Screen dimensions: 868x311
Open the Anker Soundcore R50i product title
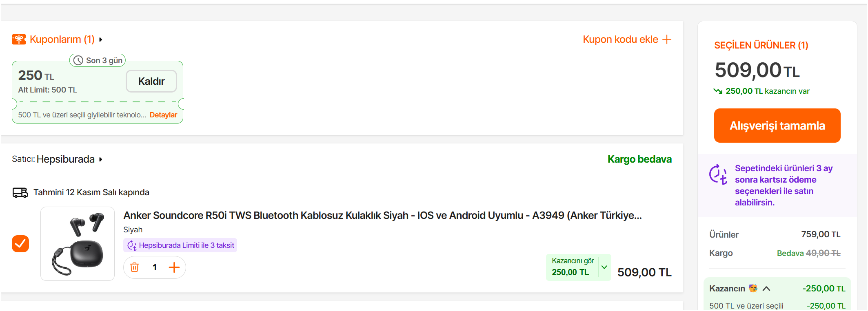click(x=382, y=215)
